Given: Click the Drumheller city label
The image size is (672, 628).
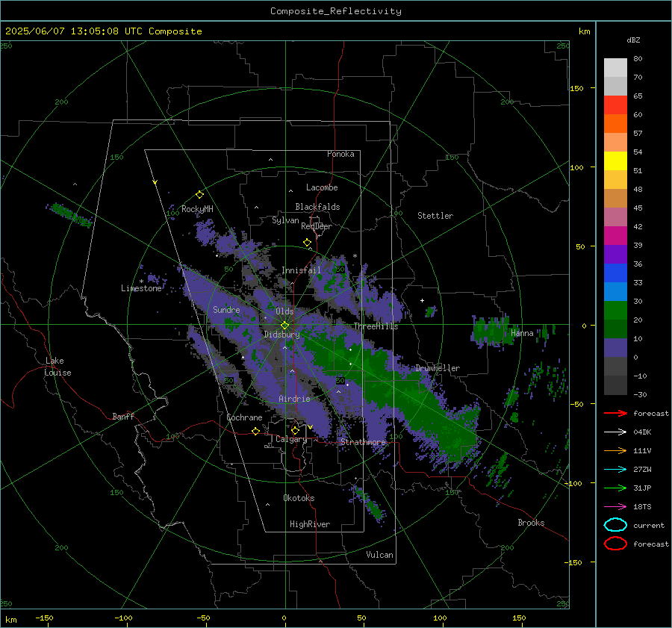Looking at the screenshot, I should tap(438, 368).
